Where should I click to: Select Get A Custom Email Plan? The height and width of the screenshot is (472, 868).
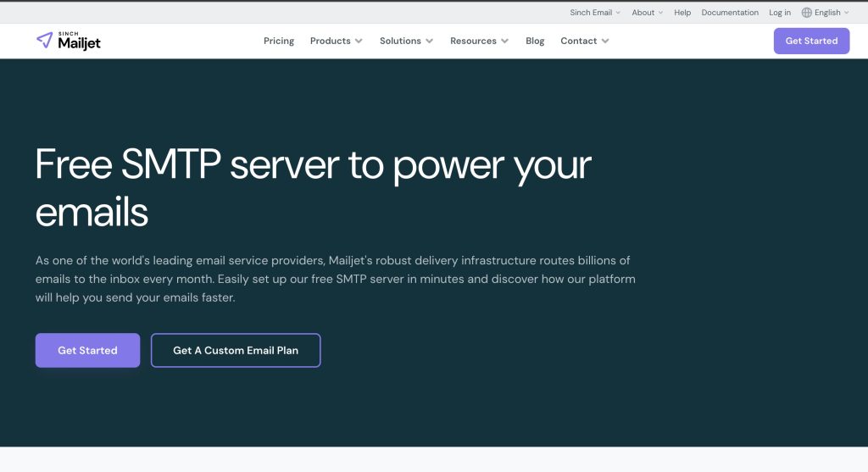coord(236,350)
